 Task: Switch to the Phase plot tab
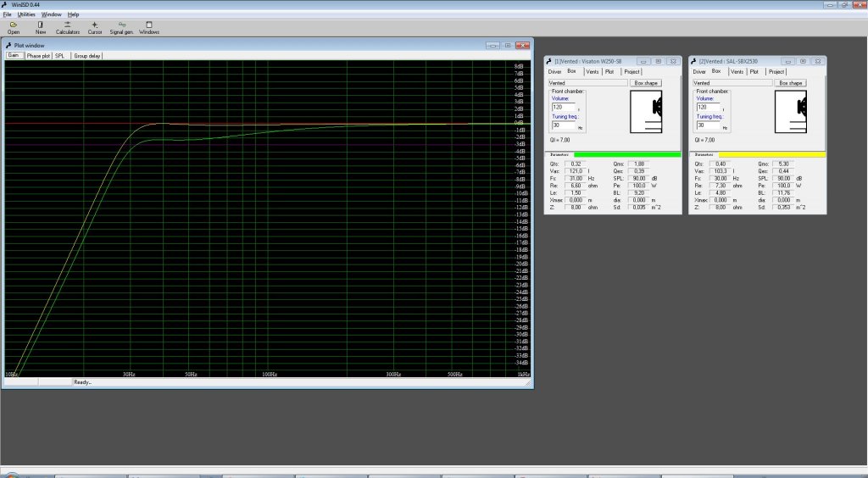click(38, 56)
